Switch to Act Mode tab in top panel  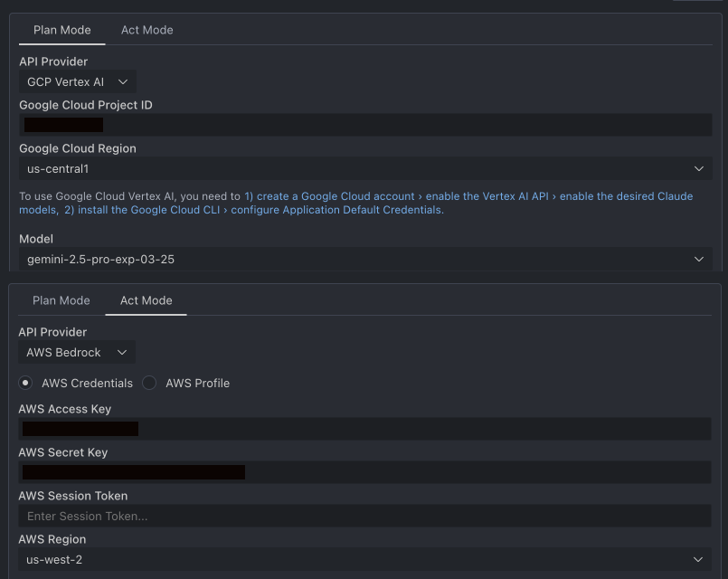click(147, 30)
